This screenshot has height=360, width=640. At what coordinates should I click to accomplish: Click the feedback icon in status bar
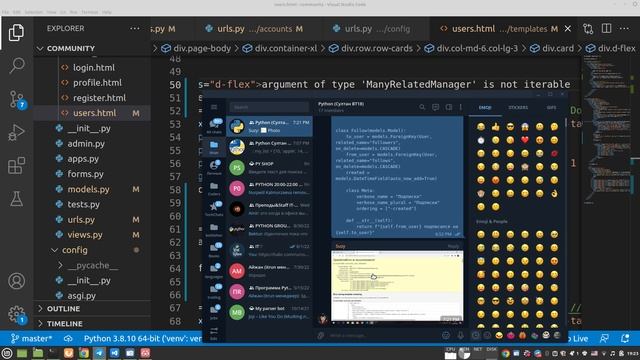point(604,338)
